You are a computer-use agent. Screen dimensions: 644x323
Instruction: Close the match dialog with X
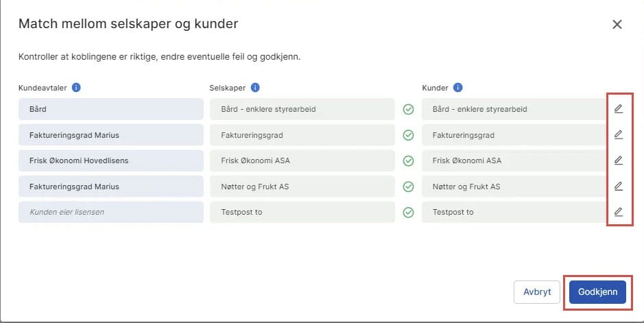coord(617,25)
